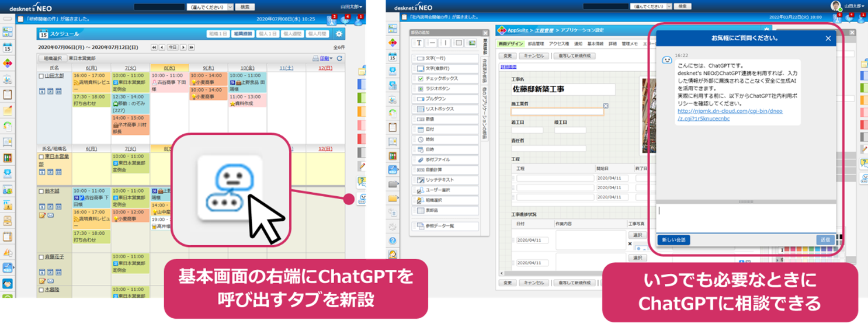Refresh the schedule with reload icon
868x327 pixels.
(339, 58)
